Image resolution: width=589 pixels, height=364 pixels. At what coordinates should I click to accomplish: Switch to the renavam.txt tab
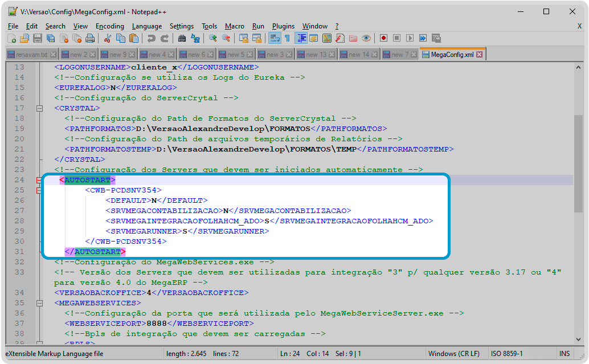coord(31,55)
